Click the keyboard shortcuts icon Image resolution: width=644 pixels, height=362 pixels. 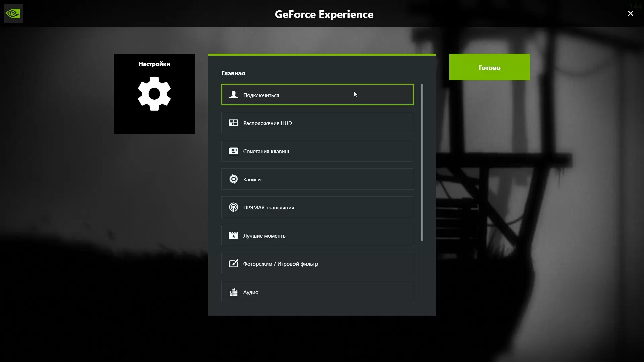pyautogui.click(x=234, y=151)
